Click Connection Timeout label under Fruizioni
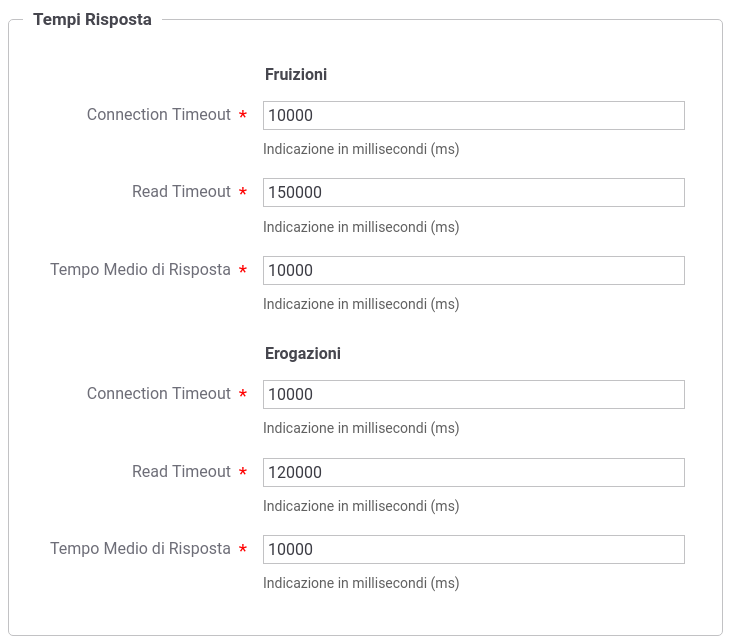The height and width of the screenshot is (643, 732). pos(159,114)
